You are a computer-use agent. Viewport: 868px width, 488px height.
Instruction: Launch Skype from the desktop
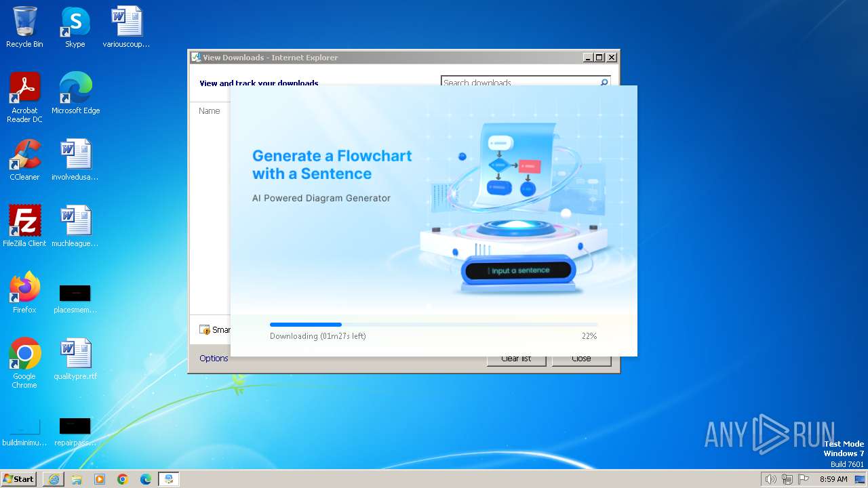coord(75,27)
